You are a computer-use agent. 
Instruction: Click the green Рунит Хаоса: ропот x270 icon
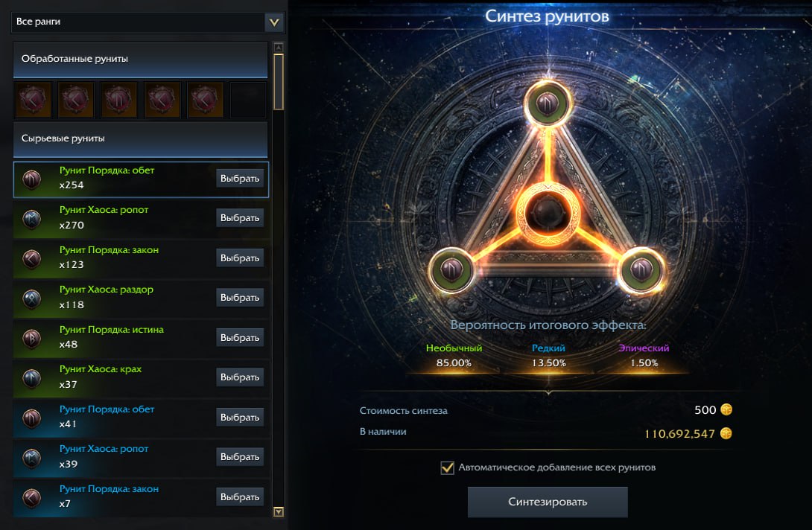pos(32,218)
